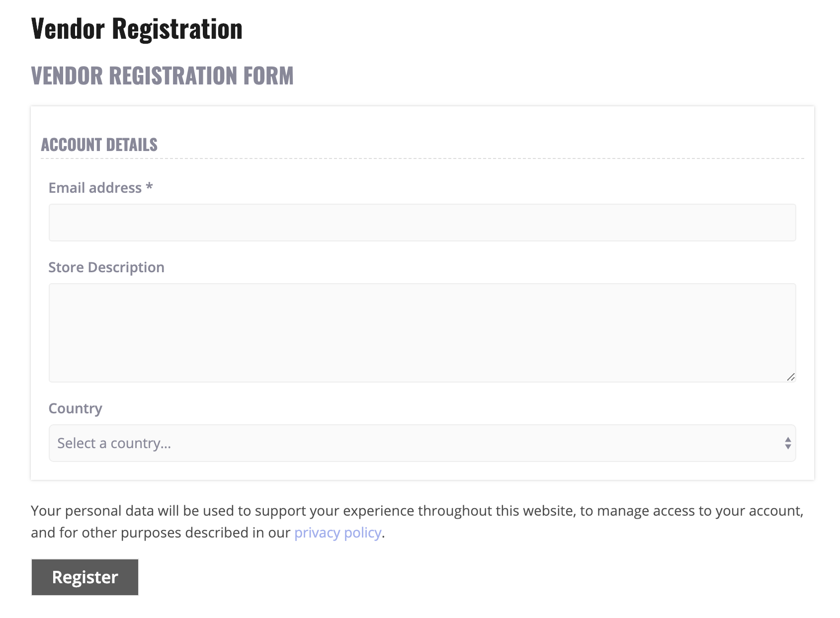Click the word "Register" on the submit button
This screenshot has height=618, width=840.
point(85,577)
